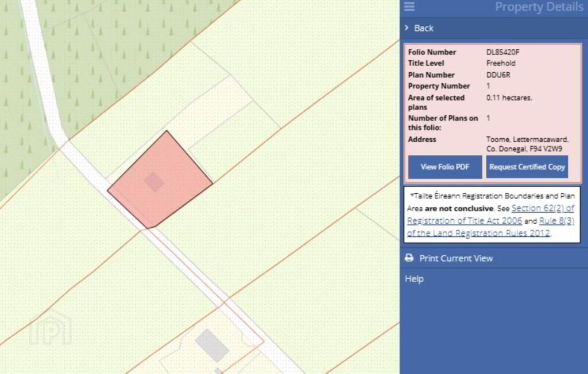
Task: Click the 0.11 hectares area value
Action: [509, 98]
